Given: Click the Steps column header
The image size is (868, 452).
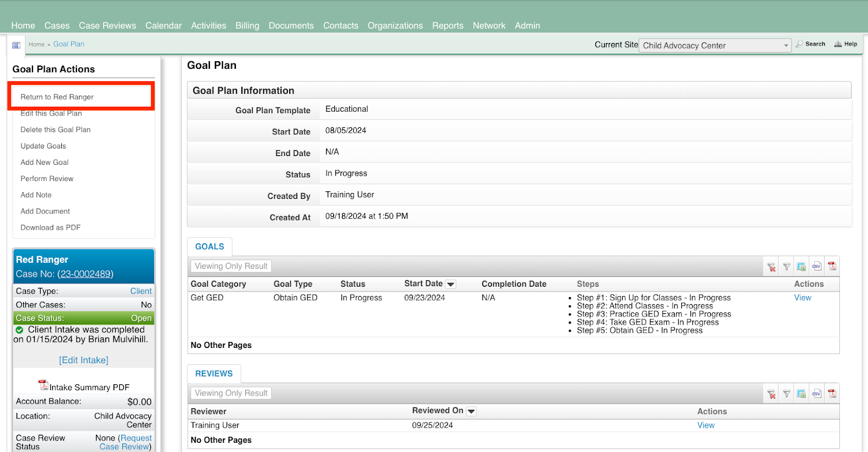Looking at the screenshot, I should (x=588, y=284).
